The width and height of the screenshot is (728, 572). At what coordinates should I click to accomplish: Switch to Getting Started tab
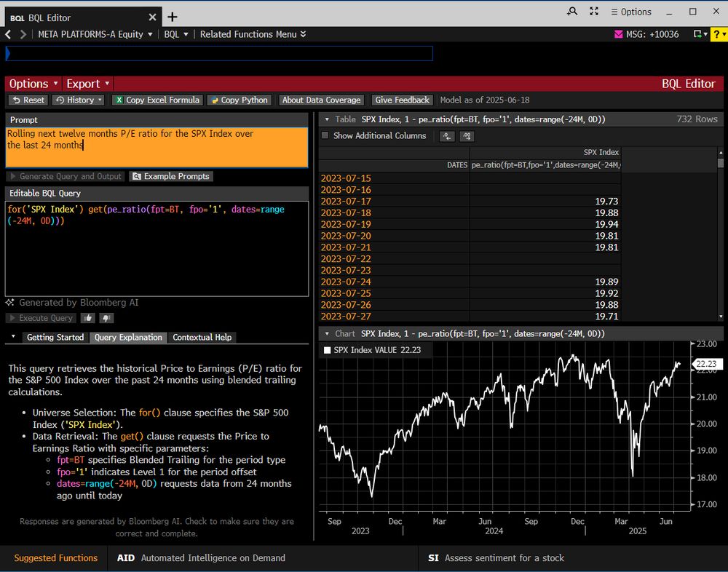tap(55, 338)
